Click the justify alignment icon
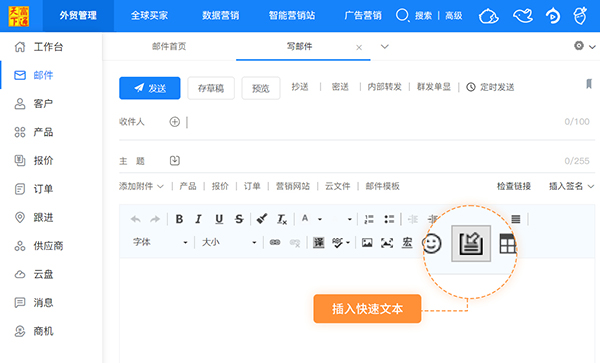The width and height of the screenshot is (600, 363). [516, 219]
